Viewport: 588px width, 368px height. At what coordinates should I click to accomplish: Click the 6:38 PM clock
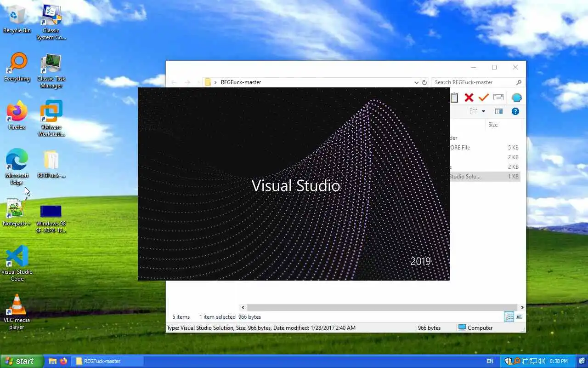[558, 362]
